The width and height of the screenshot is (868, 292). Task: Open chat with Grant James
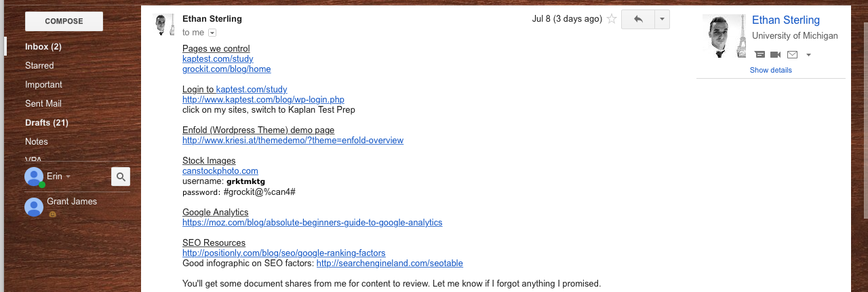(x=71, y=202)
